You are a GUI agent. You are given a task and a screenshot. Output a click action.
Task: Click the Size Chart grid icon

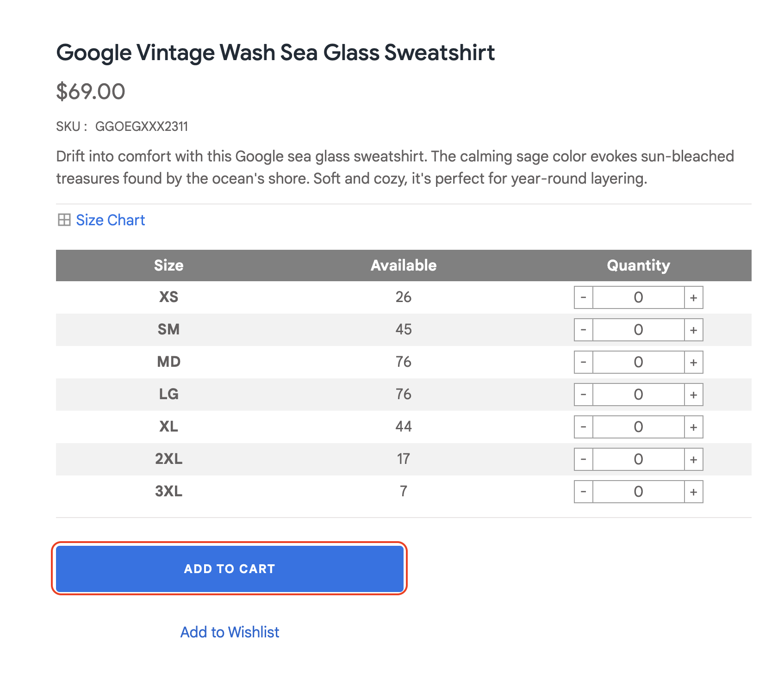[64, 220]
